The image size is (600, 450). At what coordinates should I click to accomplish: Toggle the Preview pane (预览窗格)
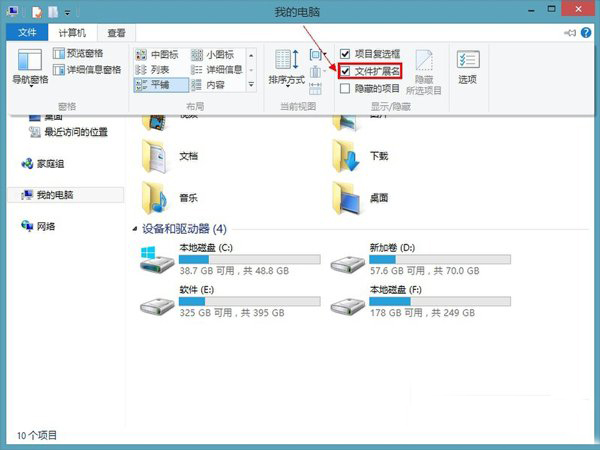pos(78,53)
